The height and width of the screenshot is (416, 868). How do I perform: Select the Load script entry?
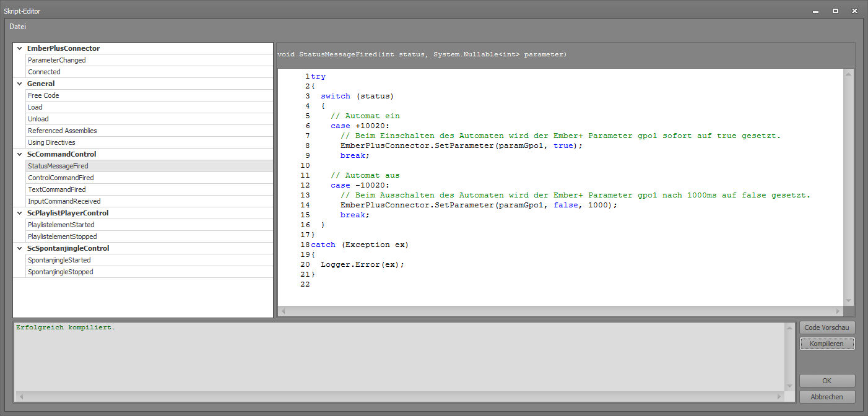click(149, 107)
